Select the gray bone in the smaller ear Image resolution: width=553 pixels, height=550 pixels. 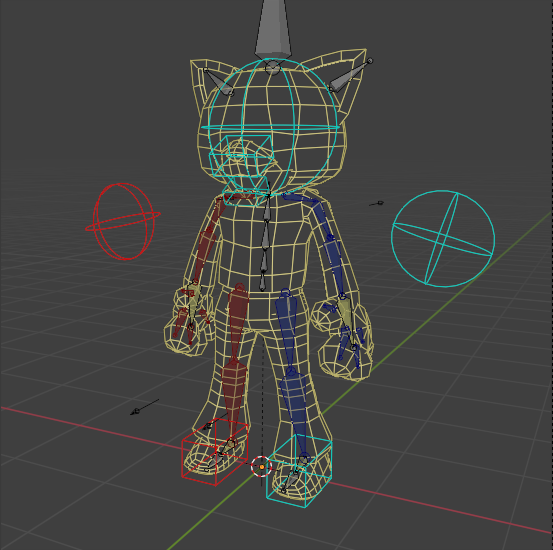[218, 82]
